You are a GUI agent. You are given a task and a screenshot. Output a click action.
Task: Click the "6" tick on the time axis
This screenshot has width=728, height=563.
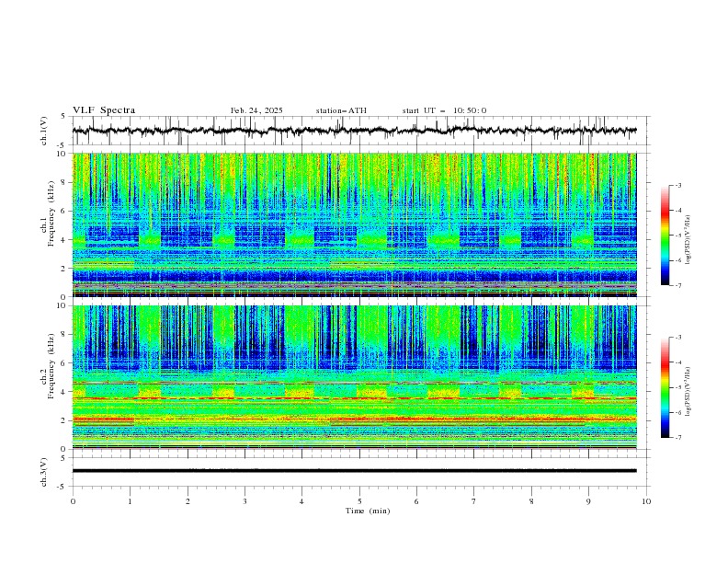(x=416, y=501)
